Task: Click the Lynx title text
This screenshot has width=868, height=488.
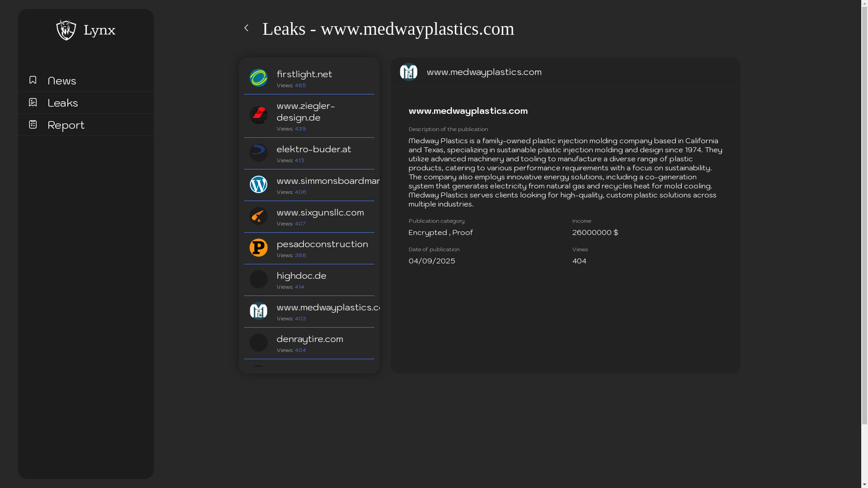Action: pos(99,30)
